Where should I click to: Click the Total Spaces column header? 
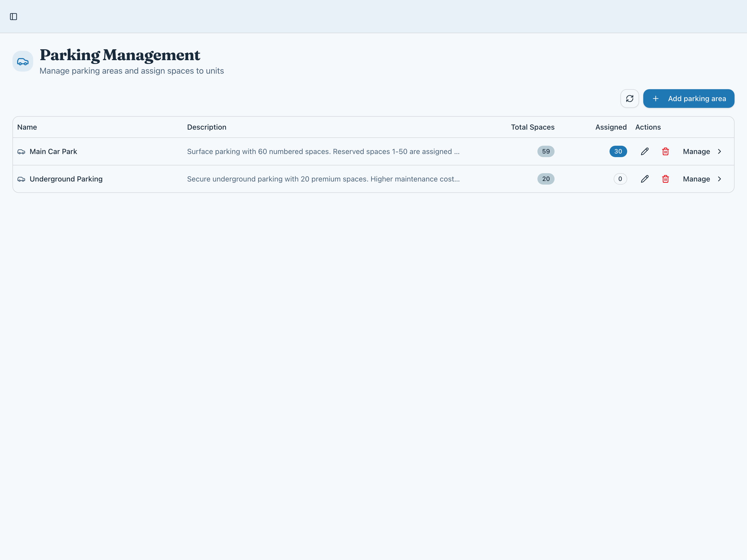coord(532,127)
